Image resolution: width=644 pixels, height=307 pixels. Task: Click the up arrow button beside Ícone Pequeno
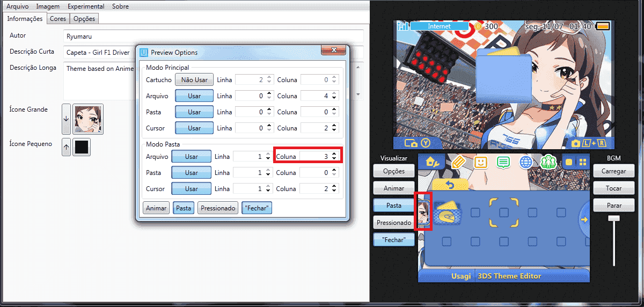(66, 147)
